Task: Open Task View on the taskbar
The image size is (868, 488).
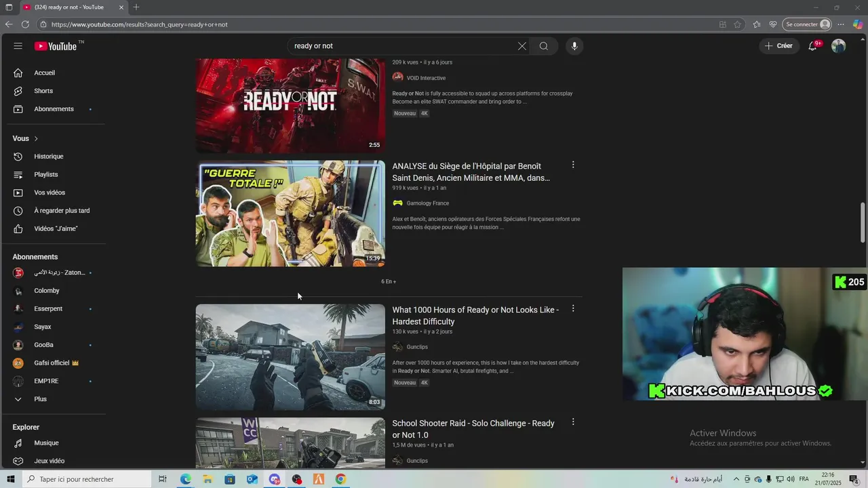Action: point(163,479)
